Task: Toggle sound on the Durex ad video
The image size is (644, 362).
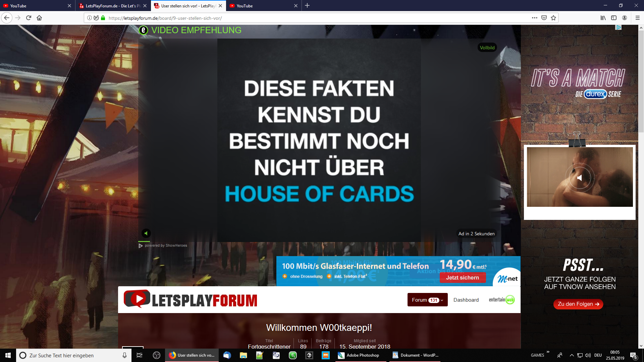Action: (580, 178)
